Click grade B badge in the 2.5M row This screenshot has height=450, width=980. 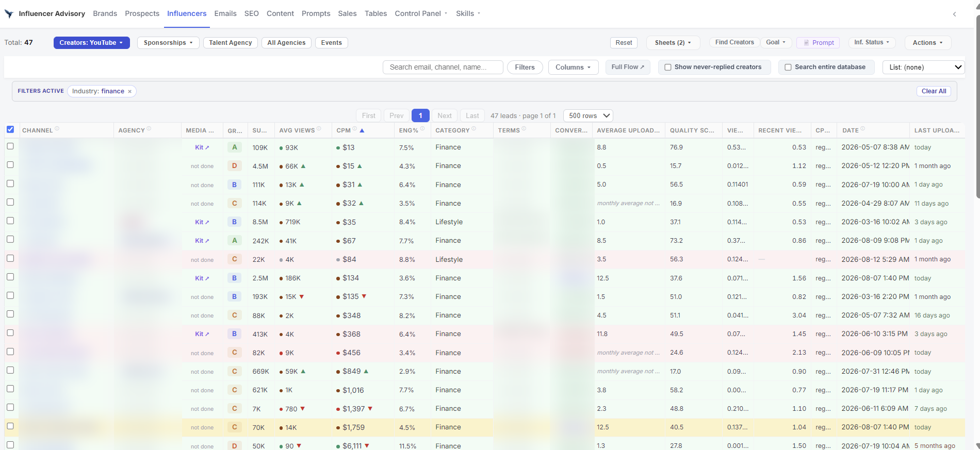235,278
